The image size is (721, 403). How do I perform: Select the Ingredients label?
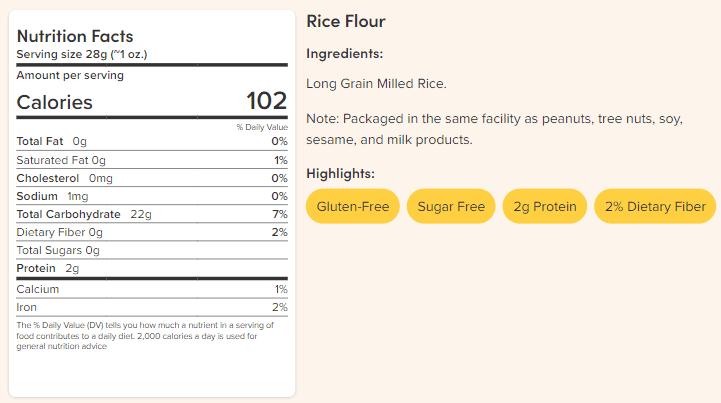pos(344,53)
